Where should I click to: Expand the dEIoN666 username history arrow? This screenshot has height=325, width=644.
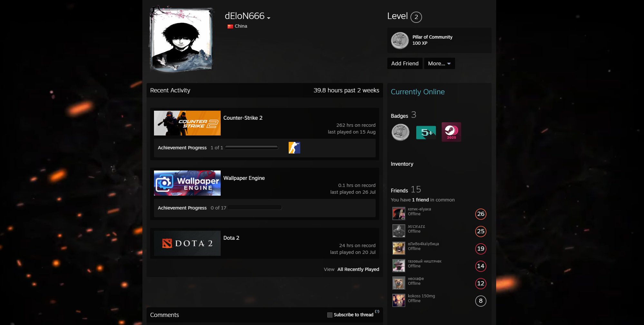click(x=269, y=18)
